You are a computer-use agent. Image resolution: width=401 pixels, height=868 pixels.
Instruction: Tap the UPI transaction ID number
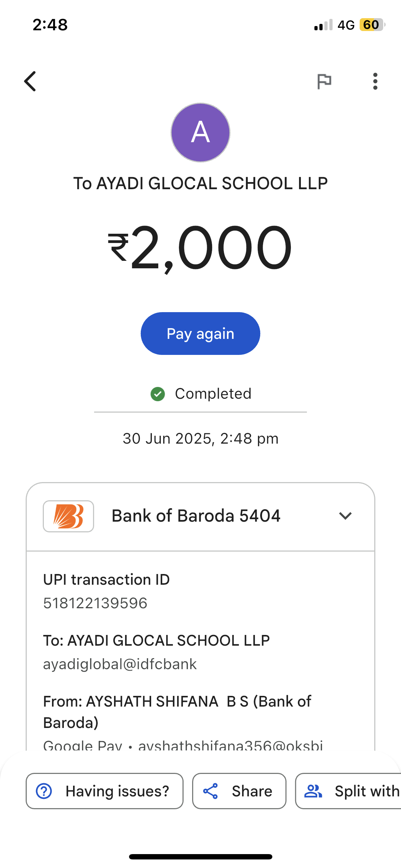point(95,603)
